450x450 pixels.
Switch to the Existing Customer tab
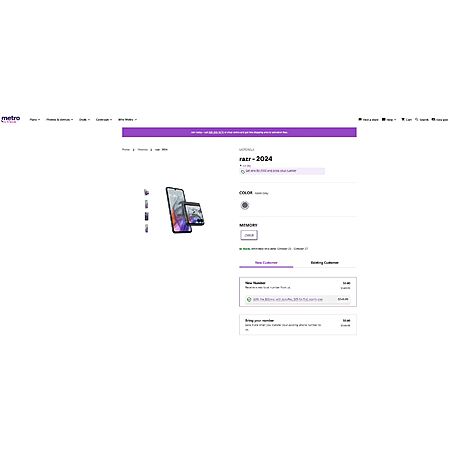coord(324,263)
